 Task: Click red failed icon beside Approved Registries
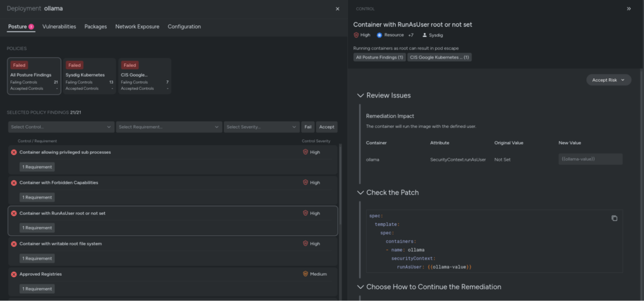(x=14, y=275)
